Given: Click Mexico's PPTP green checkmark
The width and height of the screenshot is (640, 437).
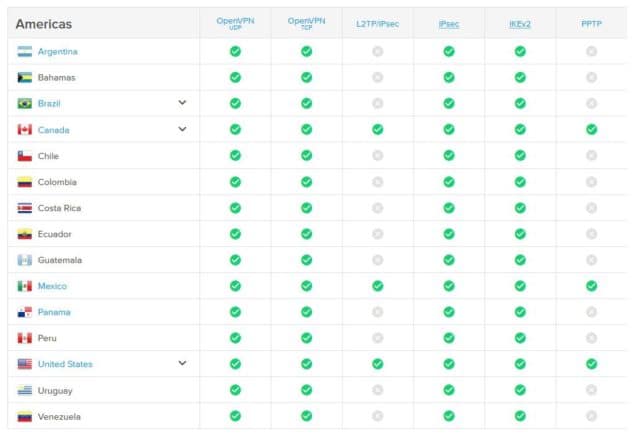Looking at the screenshot, I should click(x=591, y=286).
